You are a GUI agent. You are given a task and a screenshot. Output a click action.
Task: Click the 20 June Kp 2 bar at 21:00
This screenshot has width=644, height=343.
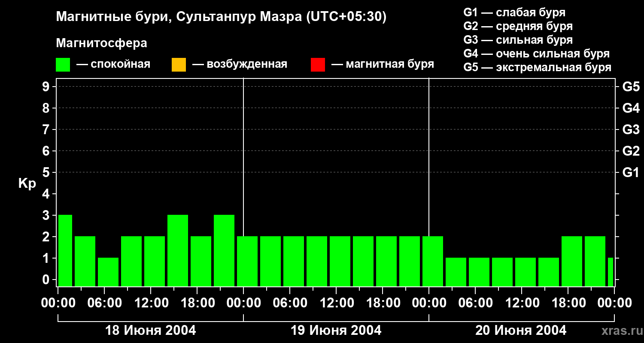(x=595, y=262)
